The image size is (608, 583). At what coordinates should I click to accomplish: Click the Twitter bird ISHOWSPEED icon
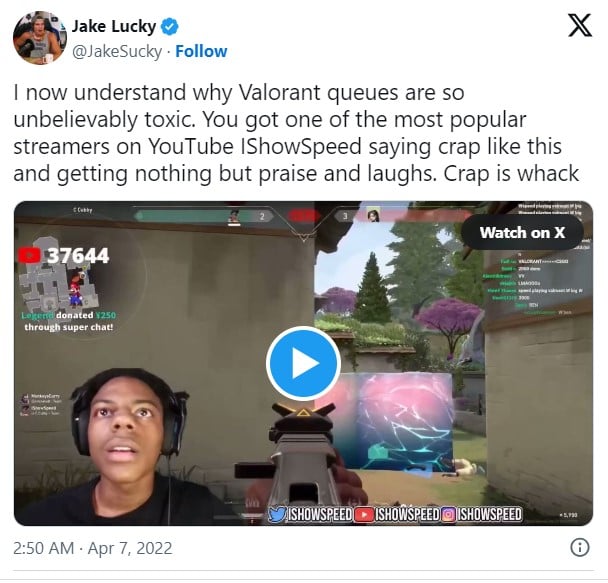click(x=277, y=514)
